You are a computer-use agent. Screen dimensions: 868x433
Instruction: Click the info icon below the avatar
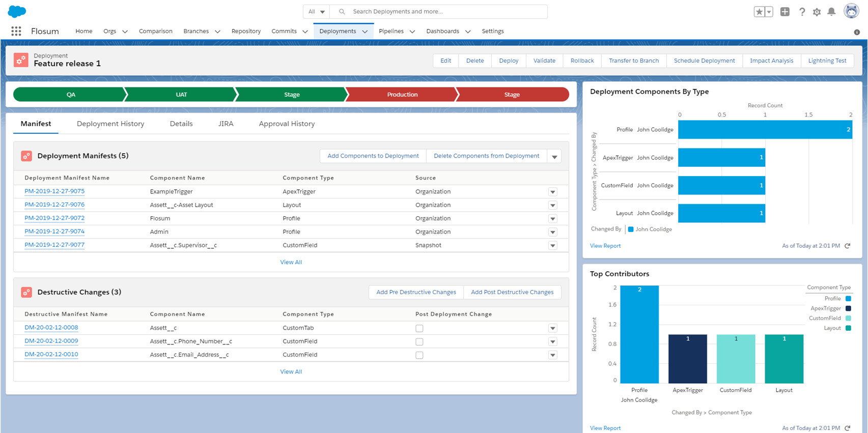tap(857, 32)
